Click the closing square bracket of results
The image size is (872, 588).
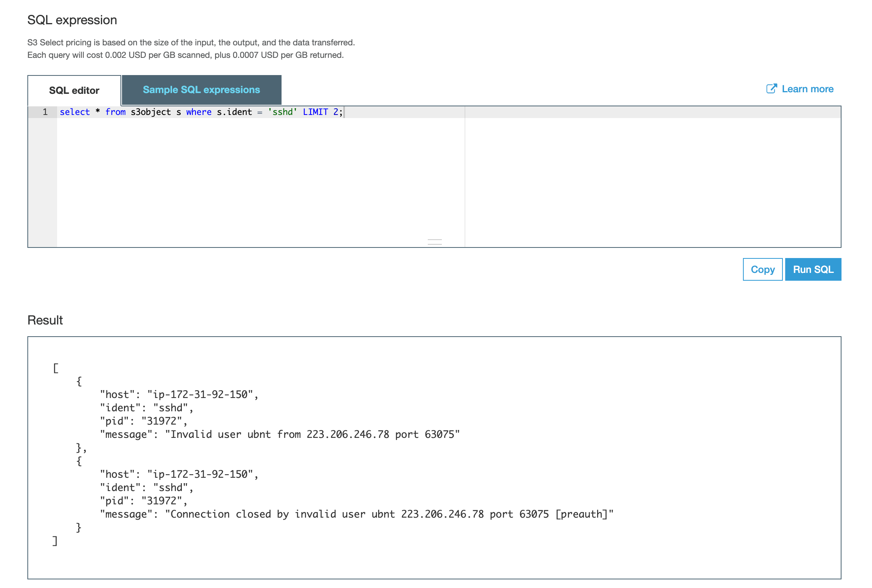click(x=55, y=541)
